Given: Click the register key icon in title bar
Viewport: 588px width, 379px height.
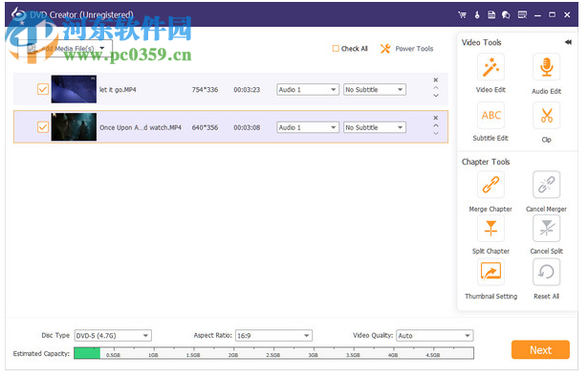Looking at the screenshot, I should click(477, 14).
